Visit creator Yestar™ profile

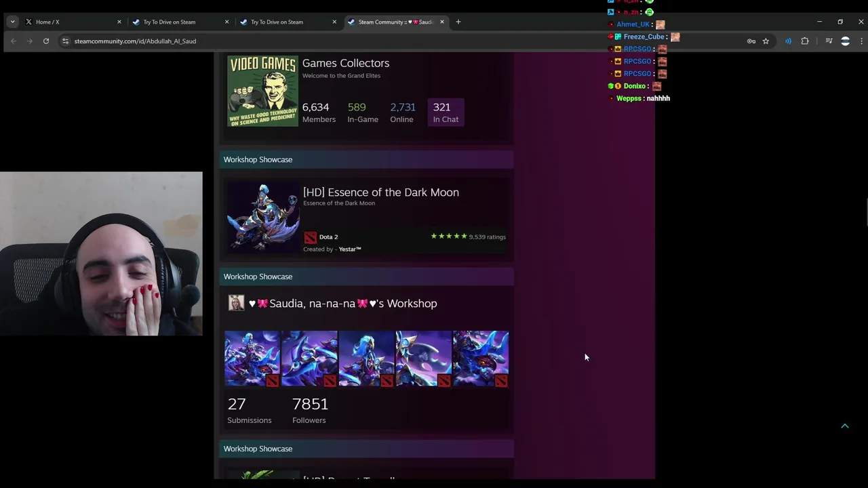tap(350, 249)
